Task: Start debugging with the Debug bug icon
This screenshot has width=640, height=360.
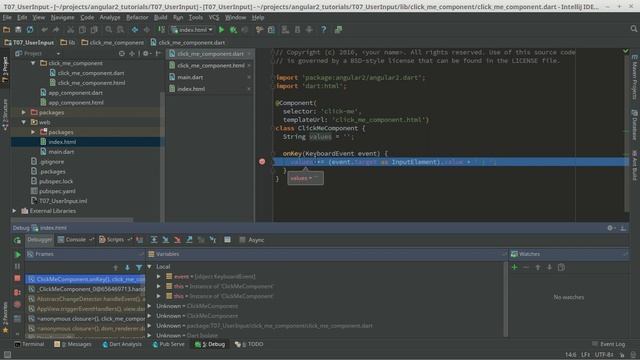Action: 233,30
